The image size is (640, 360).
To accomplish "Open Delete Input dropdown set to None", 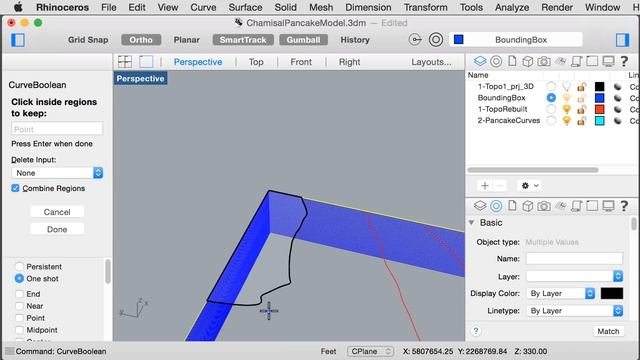I will coord(57,173).
